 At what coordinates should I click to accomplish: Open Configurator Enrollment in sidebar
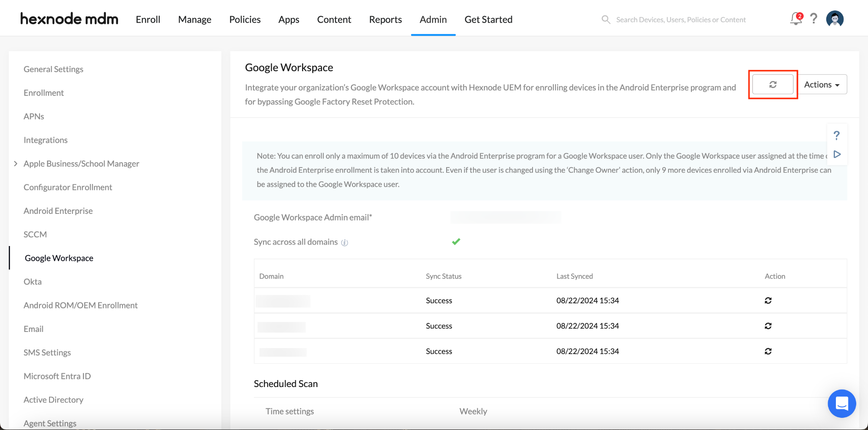pyautogui.click(x=68, y=187)
